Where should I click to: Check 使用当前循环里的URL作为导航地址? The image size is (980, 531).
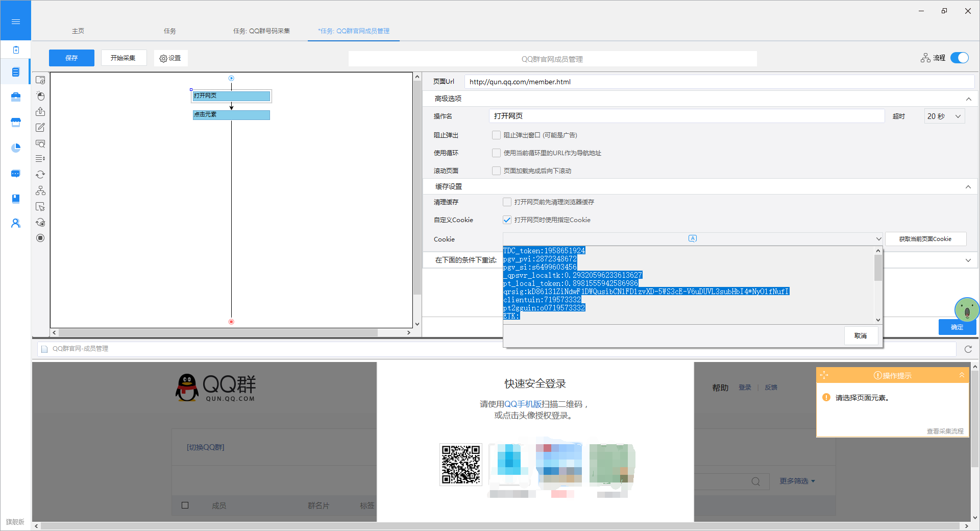(496, 153)
